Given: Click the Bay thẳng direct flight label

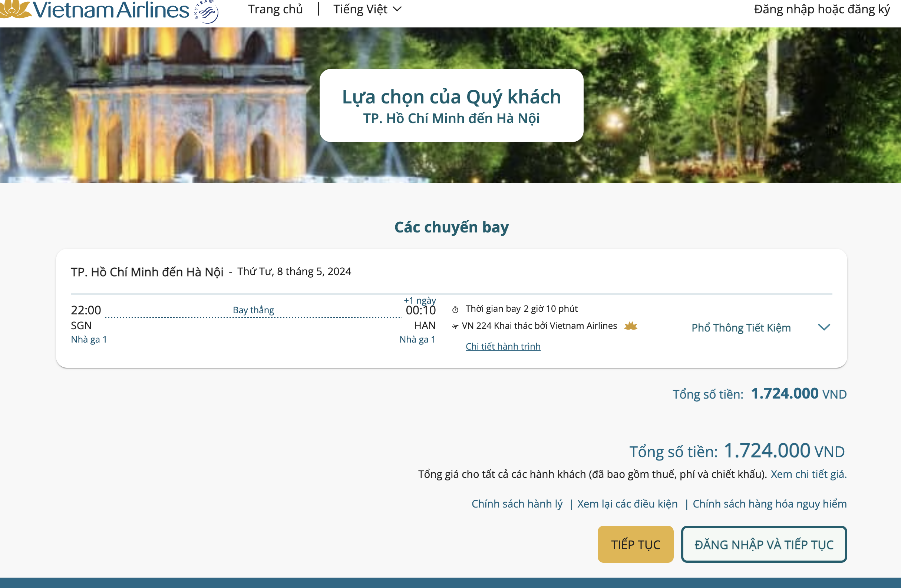Looking at the screenshot, I should (253, 310).
